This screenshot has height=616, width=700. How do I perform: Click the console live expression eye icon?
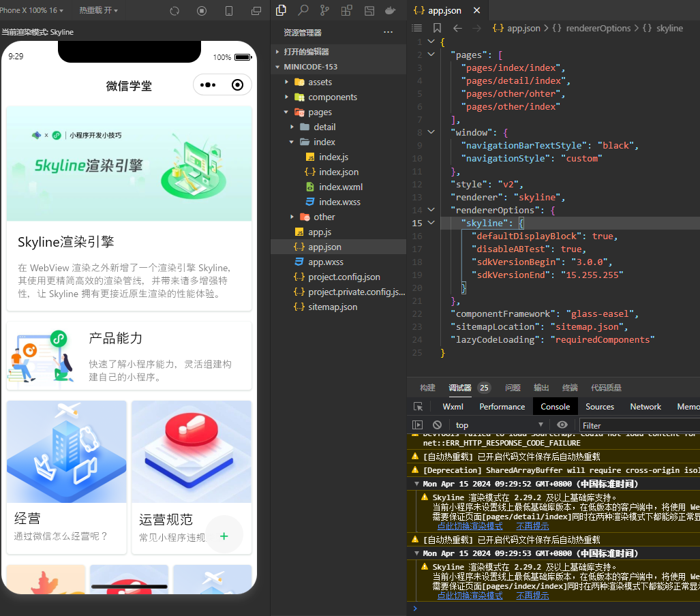(x=562, y=425)
